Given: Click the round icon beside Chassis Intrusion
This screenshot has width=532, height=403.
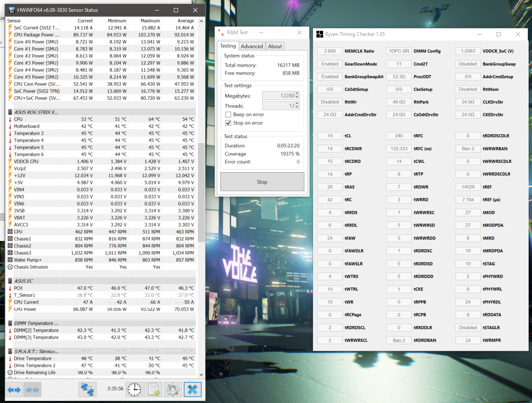Looking at the screenshot, I should [x=10, y=267].
